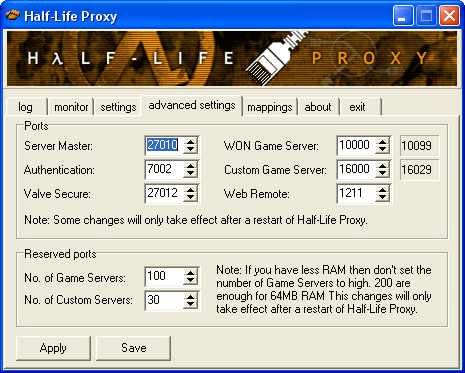Decrement the Web Remote port spinner
Screen dimensions: 465x373
pos(382,198)
